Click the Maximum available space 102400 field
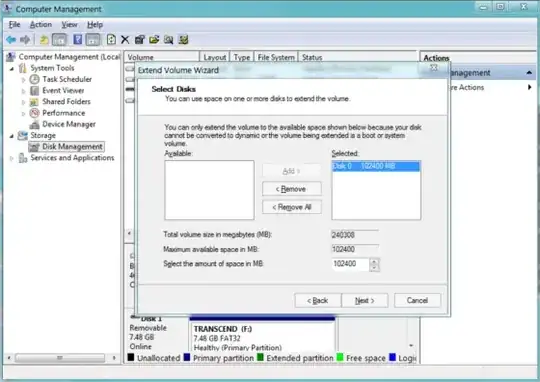540x382 pixels. pos(355,249)
